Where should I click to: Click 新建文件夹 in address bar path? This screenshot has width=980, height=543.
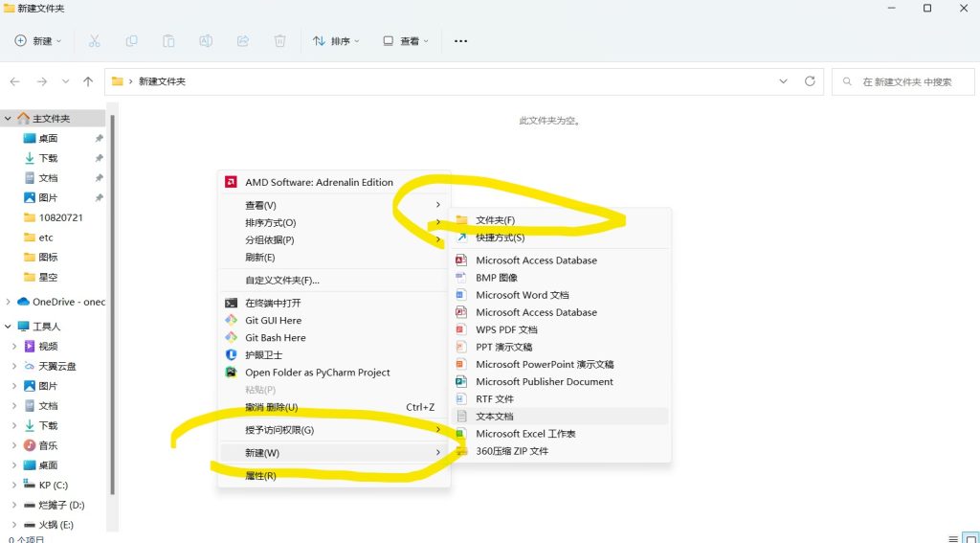pyautogui.click(x=162, y=81)
